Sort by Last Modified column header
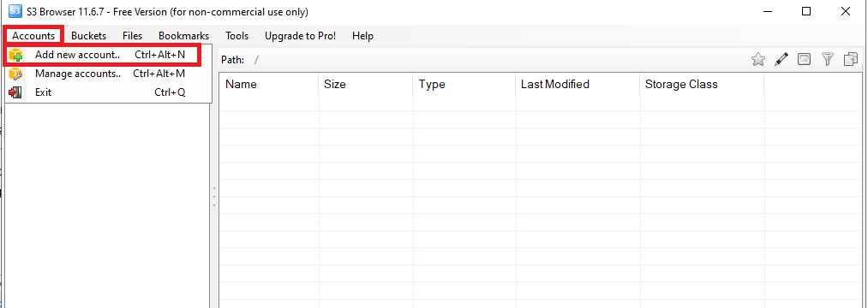Screen dimensions: 868x308 578,85
